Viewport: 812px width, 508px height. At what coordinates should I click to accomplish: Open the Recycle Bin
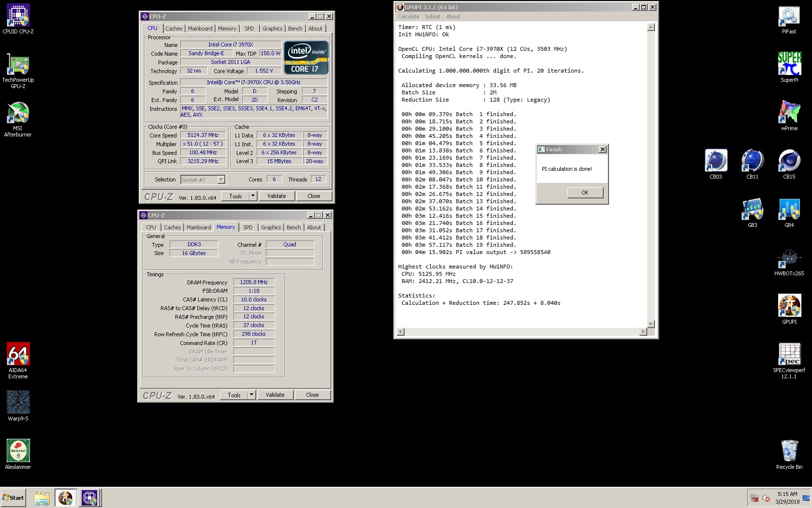pyautogui.click(x=789, y=454)
